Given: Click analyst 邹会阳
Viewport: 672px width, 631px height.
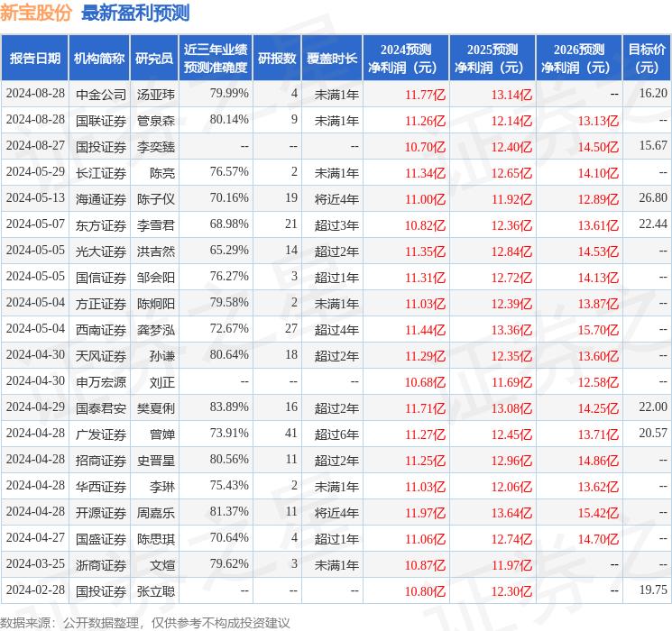Looking at the screenshot, I should (156, 278).
